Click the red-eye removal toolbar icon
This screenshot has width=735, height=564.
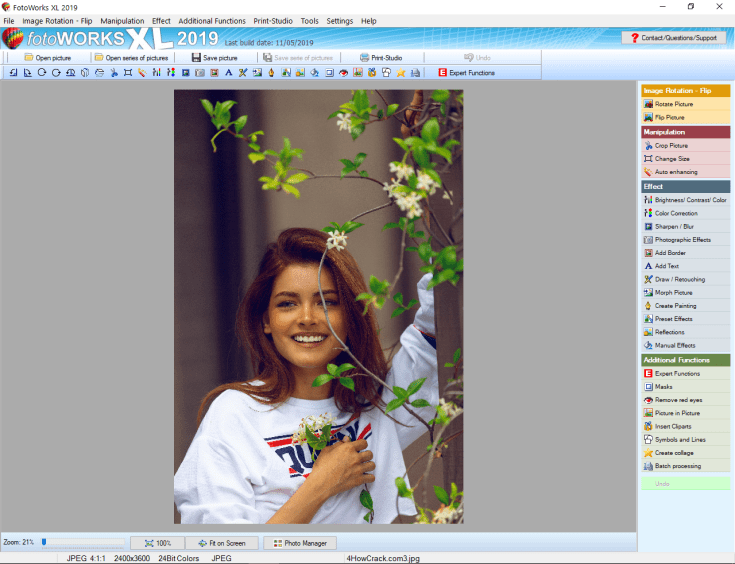(343, 73)
